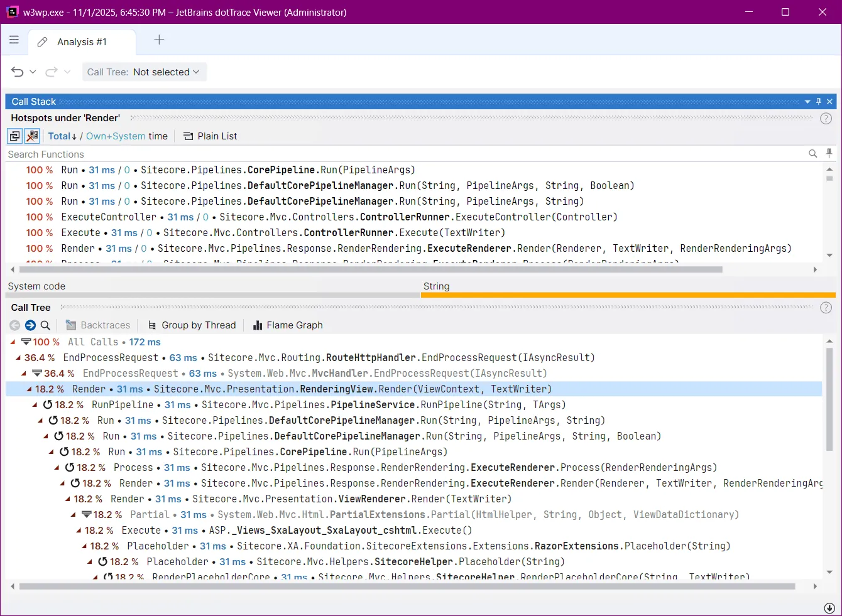This screenshot has width=842, height=616.
Task: Add a new analysis tab
Action: [x=159, y=40]
